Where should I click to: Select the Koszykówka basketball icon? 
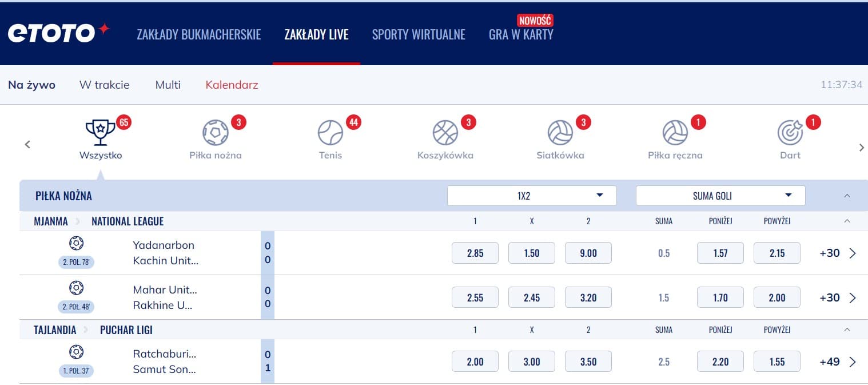tap(445, 133)
